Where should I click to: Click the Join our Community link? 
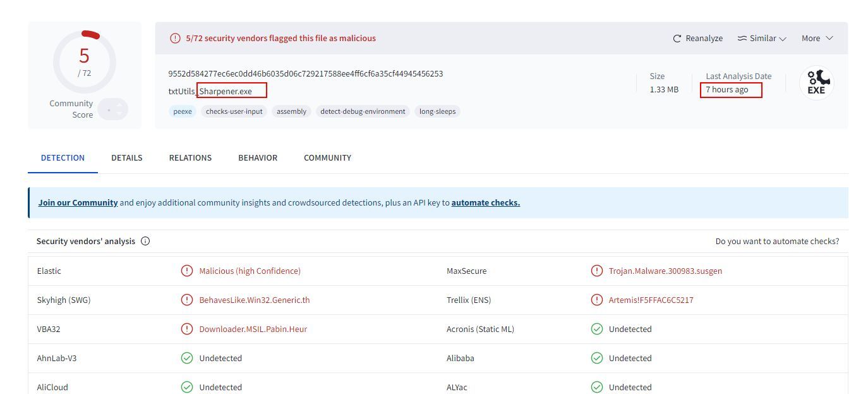click(x=78, y=203)
